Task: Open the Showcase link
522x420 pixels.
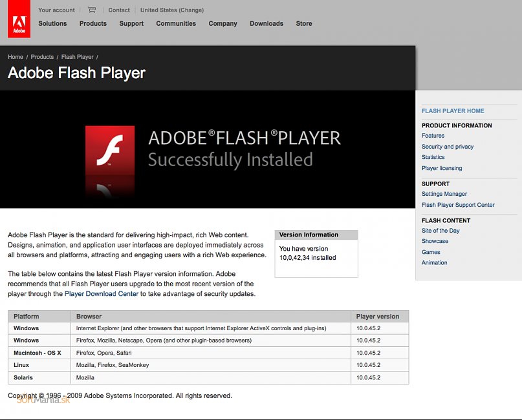Action: click(x=435, y=241)
